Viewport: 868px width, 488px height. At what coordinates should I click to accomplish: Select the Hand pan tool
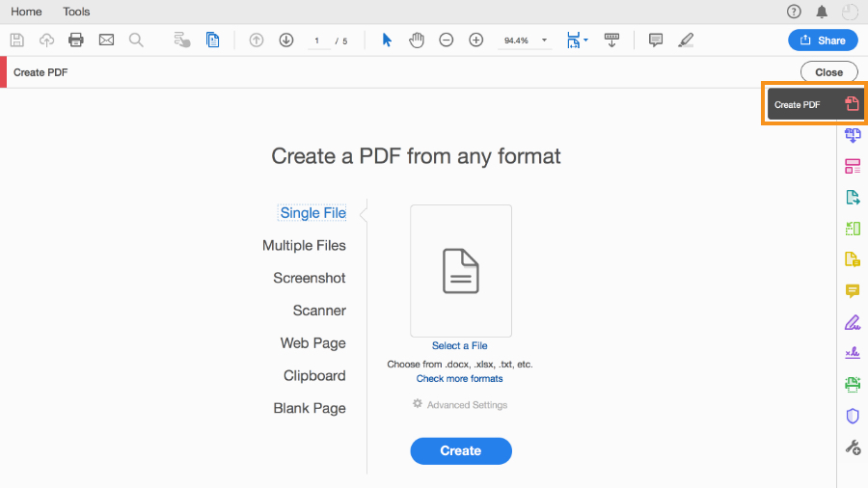pyautogui.click(x=417, y=40)
